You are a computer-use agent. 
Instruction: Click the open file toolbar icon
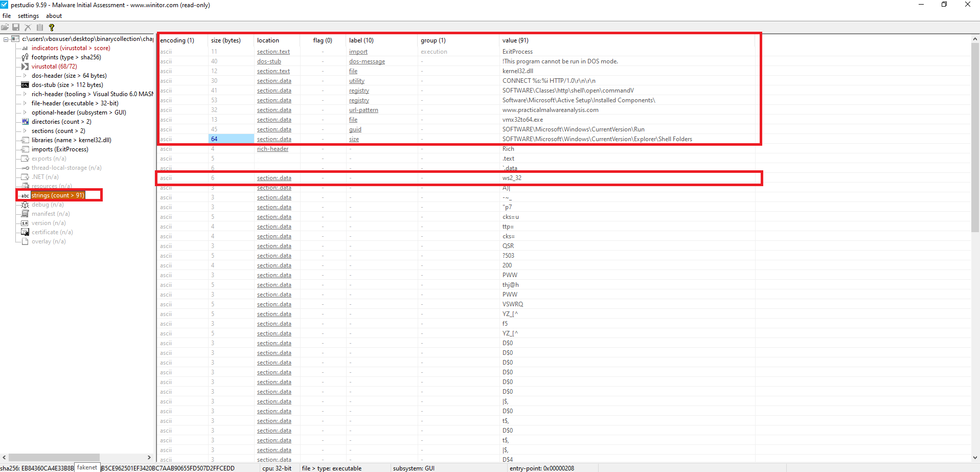(5, 28)
